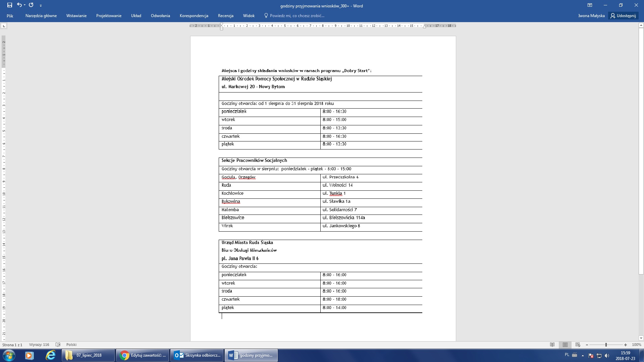Screen dimensions: 644x362
Task: Open the clock showing 15:59
Action: click(x=625, y=355)
